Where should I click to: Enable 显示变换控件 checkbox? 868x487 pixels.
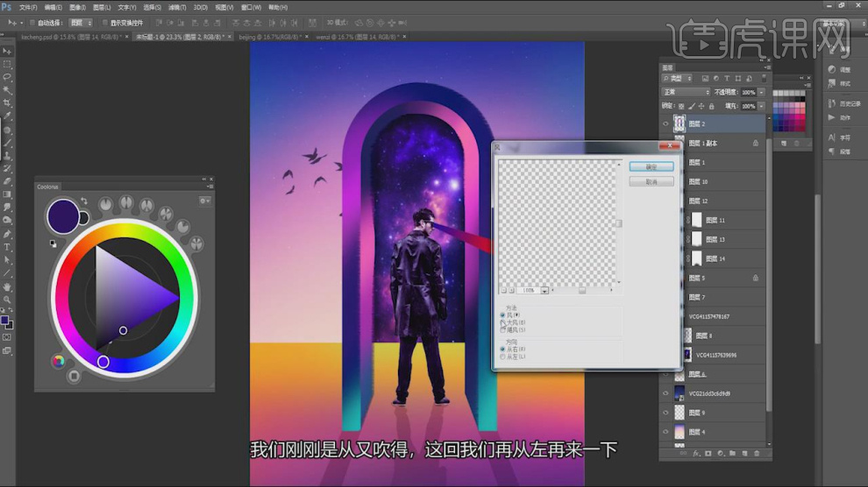pos(105,23)
